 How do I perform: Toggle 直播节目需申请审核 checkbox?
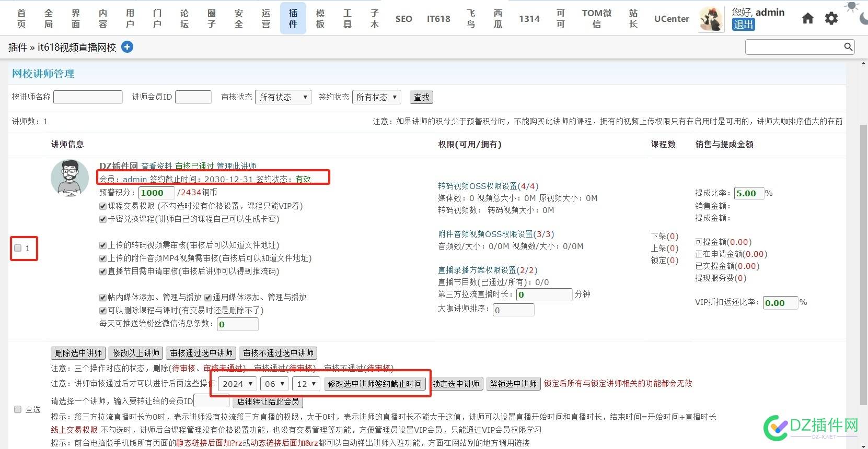(x=103, y=271)
